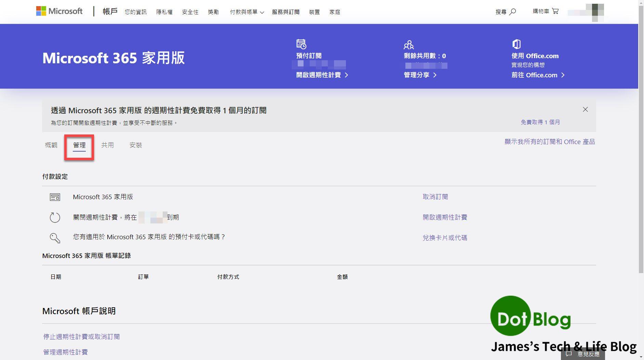Open the 安全性 menu item
The height and width of the screenshot is (360, 644).
(x=190, y=12)
